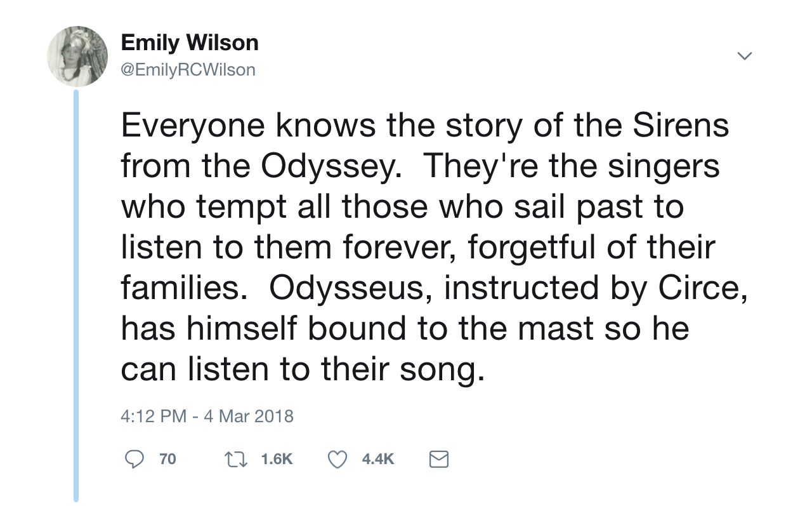View the 70 replies count
The image size is (812, 506).
click(x=167, y=459)
